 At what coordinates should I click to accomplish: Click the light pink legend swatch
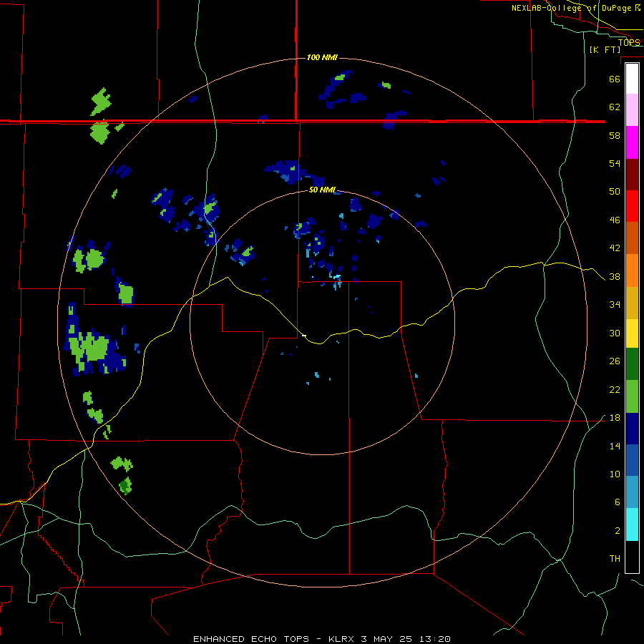pyautogui.click(x=632, y=109)
